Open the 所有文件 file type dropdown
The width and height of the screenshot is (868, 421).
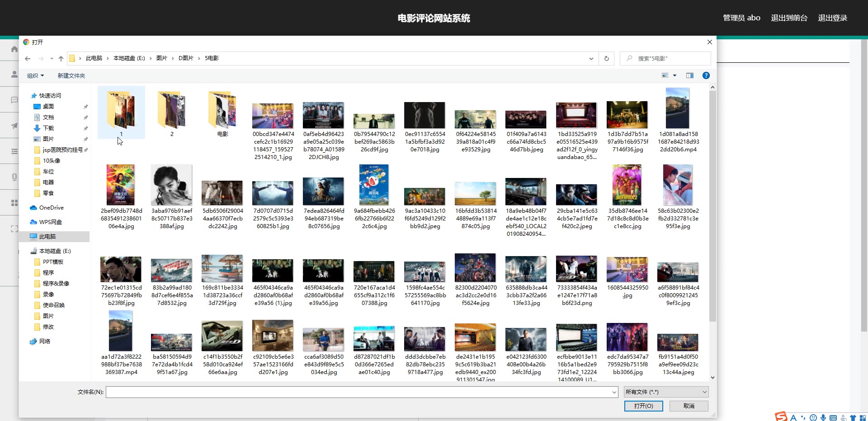click(x=666, y=392)
